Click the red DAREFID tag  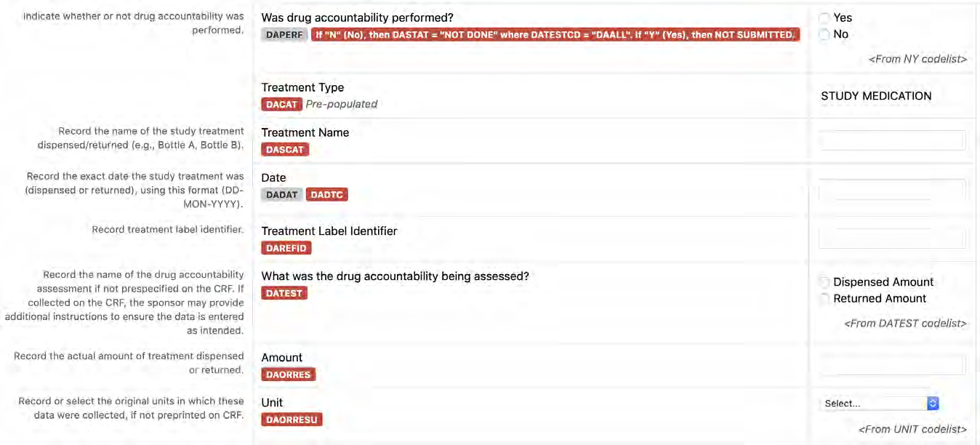tap(286, 249)
